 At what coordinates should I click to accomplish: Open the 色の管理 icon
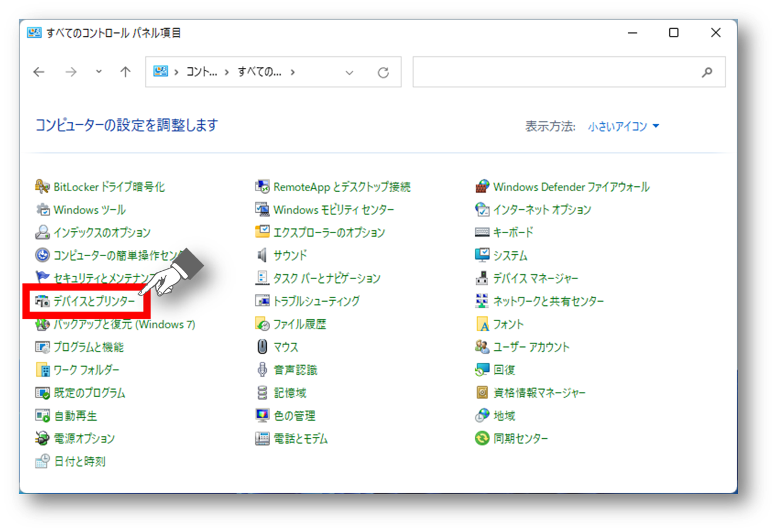262,415
